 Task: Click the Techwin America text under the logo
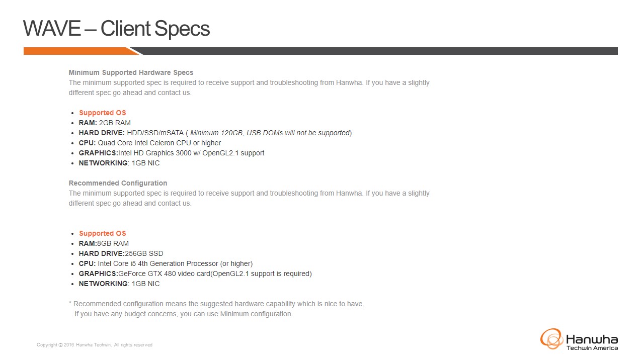click(592, 348)
